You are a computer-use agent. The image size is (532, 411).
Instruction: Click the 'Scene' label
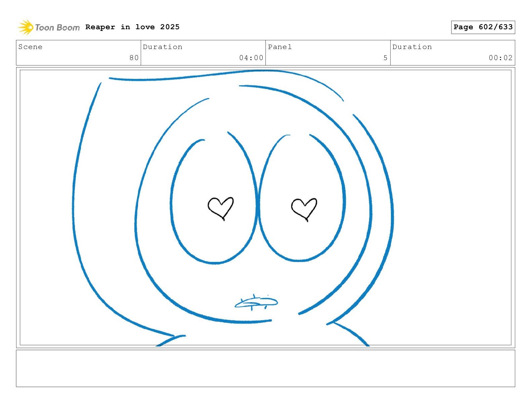tap(30, 47)
